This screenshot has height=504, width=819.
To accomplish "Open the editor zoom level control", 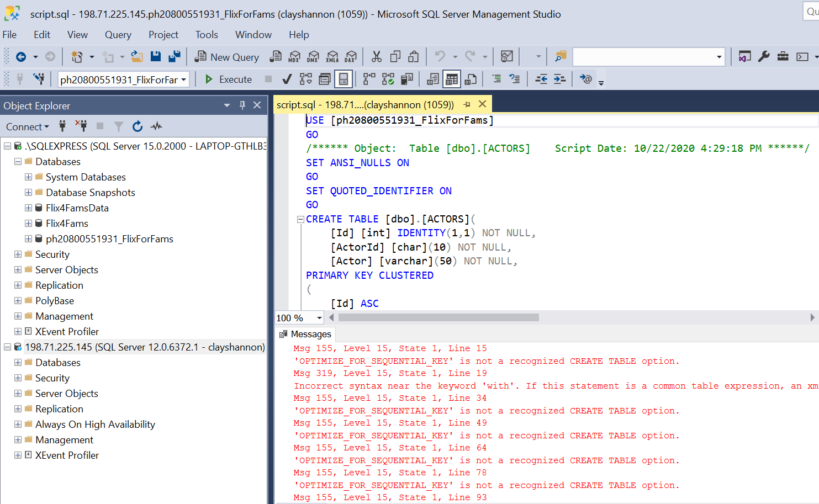I will tap(319, 317).
